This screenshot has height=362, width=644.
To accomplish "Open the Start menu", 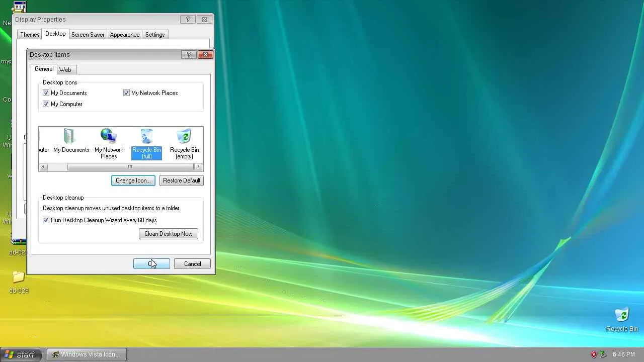I will [x=20, y=354].
